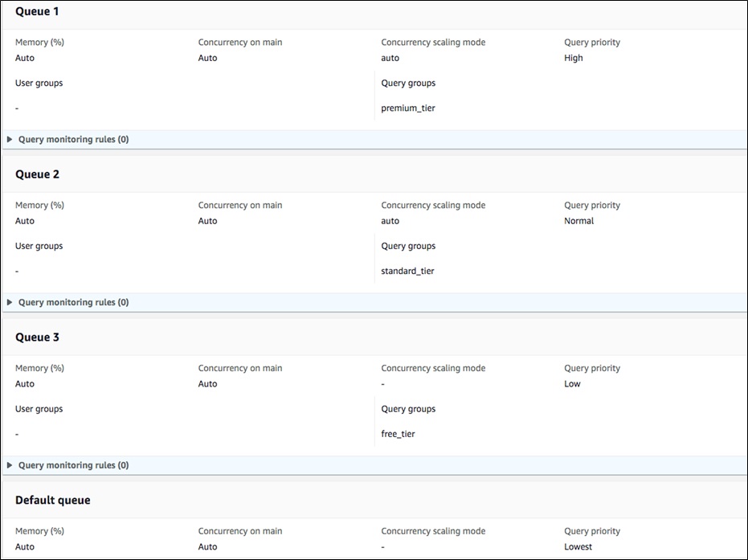Click Default queue's Query priority label
The image size is (748, 560).
tap(592, 531)
